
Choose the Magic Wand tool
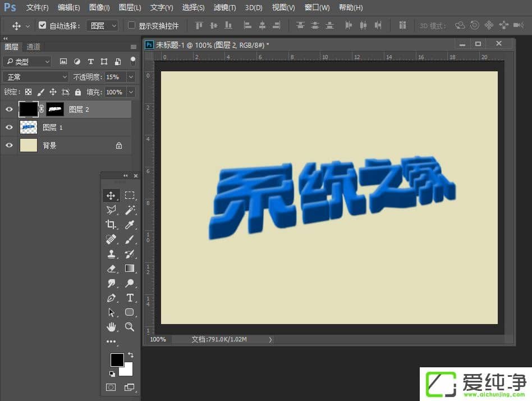coord(130,210)
